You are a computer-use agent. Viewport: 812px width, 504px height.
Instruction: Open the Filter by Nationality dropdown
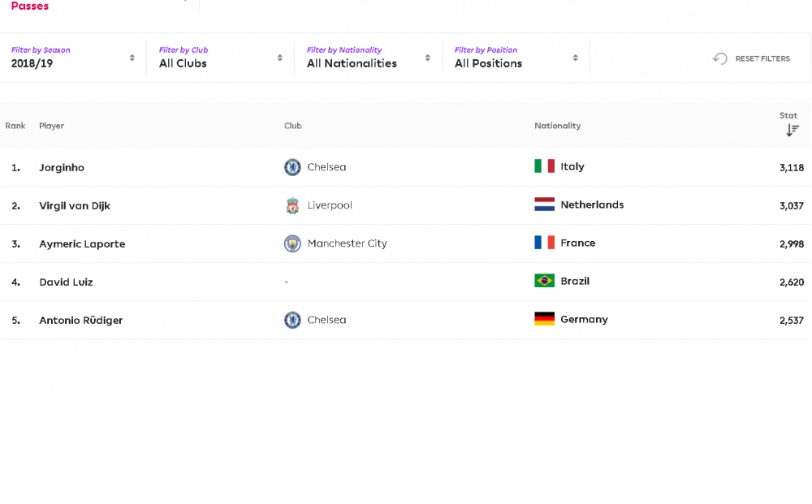tap(368, 58)
